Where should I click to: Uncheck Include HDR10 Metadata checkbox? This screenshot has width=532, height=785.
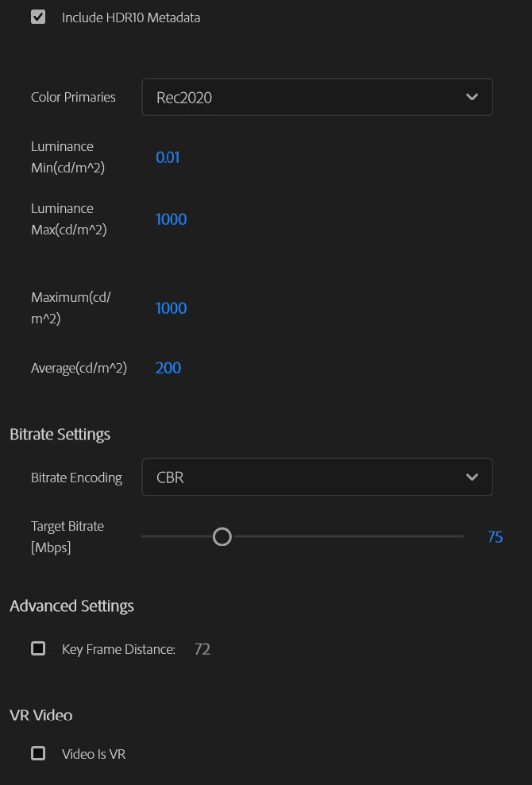coord(38,17)
